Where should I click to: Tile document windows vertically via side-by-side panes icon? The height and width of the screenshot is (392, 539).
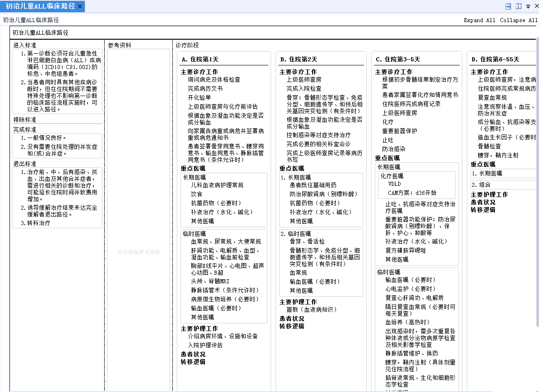[518, 6]
